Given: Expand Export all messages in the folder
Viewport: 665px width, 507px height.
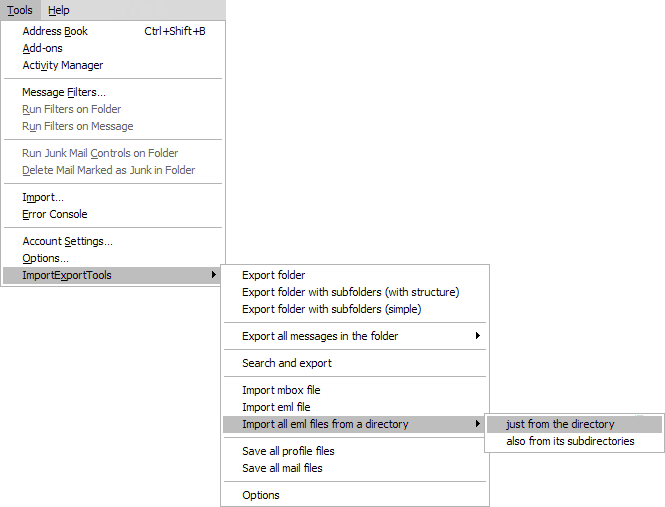Looking at the screenshot, I should [x=355, y=336].
